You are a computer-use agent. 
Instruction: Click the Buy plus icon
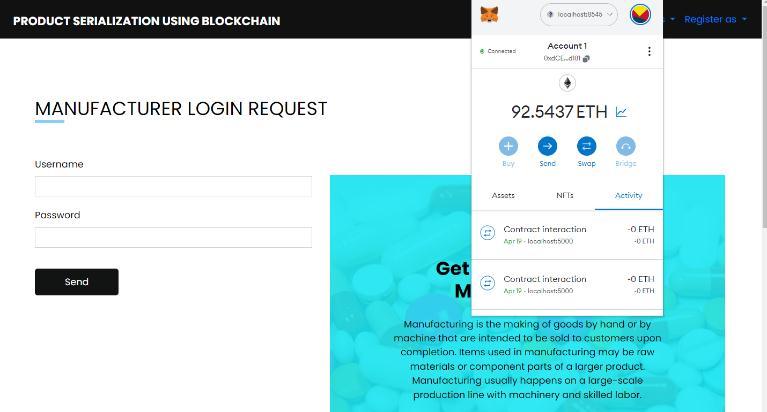508,146
